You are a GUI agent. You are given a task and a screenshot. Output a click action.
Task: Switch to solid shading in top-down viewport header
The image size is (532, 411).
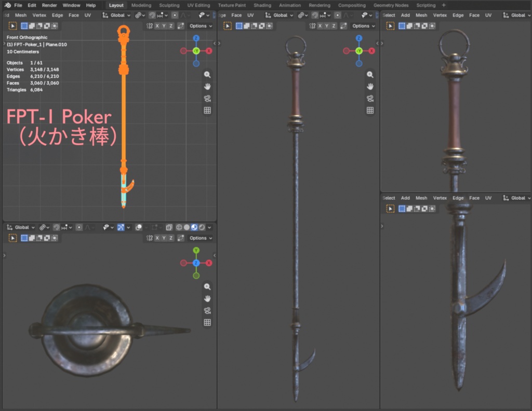tap(187, 227)
